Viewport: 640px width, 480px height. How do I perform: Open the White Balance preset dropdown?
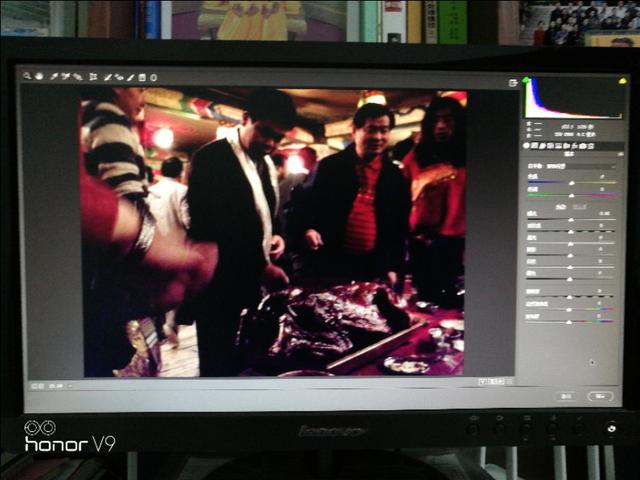(581, 167)
